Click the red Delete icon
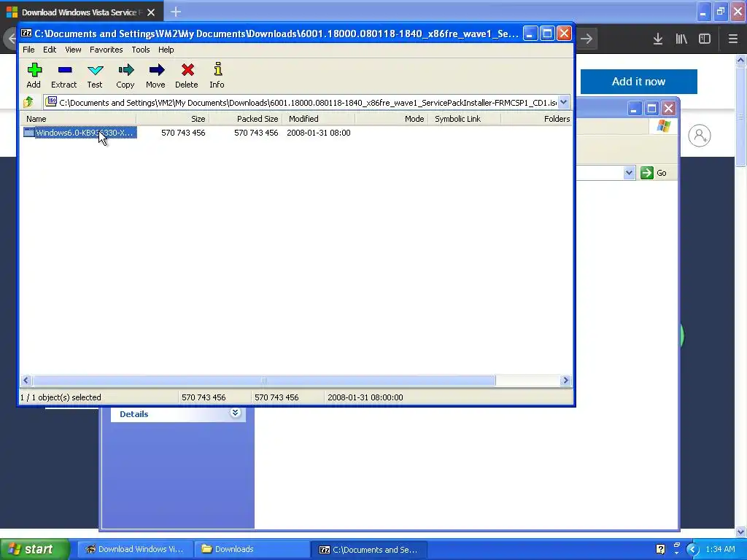The width and height of the screenshot is (747, 560). click(x=187, y=75)
